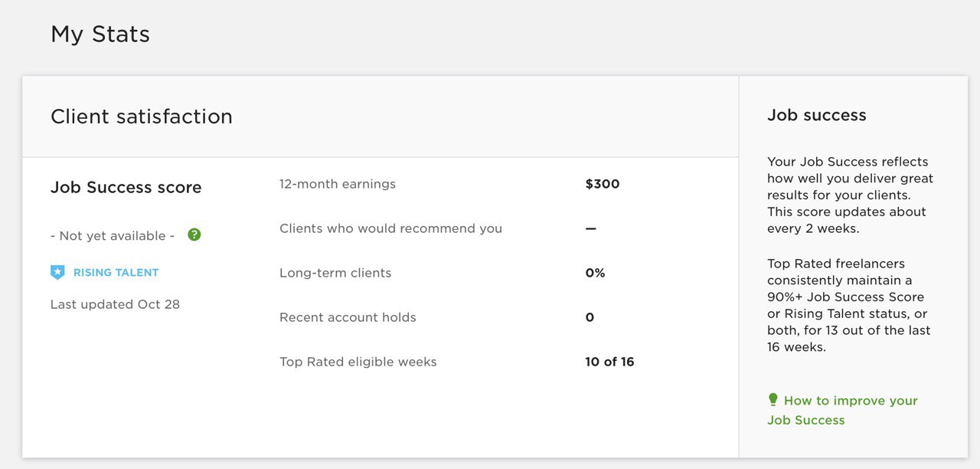Select Clients who would recommend you row
Viewport: 980px width, 469px height.
pyautogui.click(x=390, y=228)
